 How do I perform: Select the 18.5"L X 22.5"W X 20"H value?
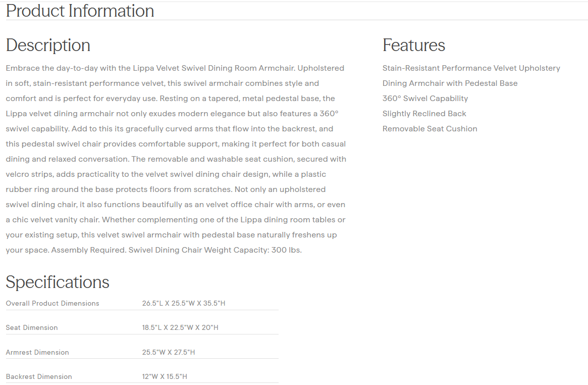click(x=180, y=328)
